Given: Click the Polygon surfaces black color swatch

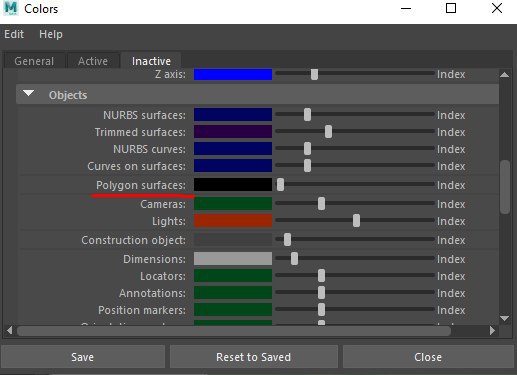Looking at the screenshot, I should (x=233, y=185).
